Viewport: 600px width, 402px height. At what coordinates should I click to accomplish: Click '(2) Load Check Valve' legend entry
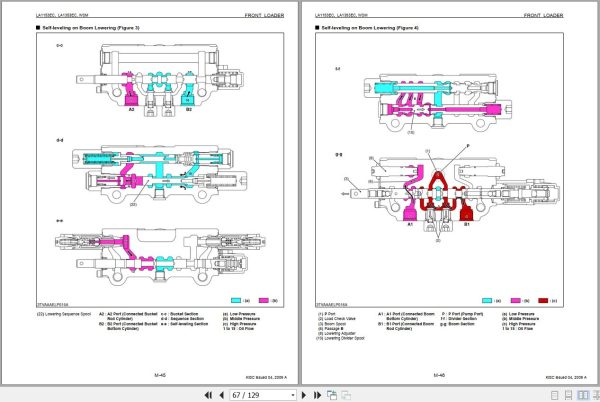point(337,319)
